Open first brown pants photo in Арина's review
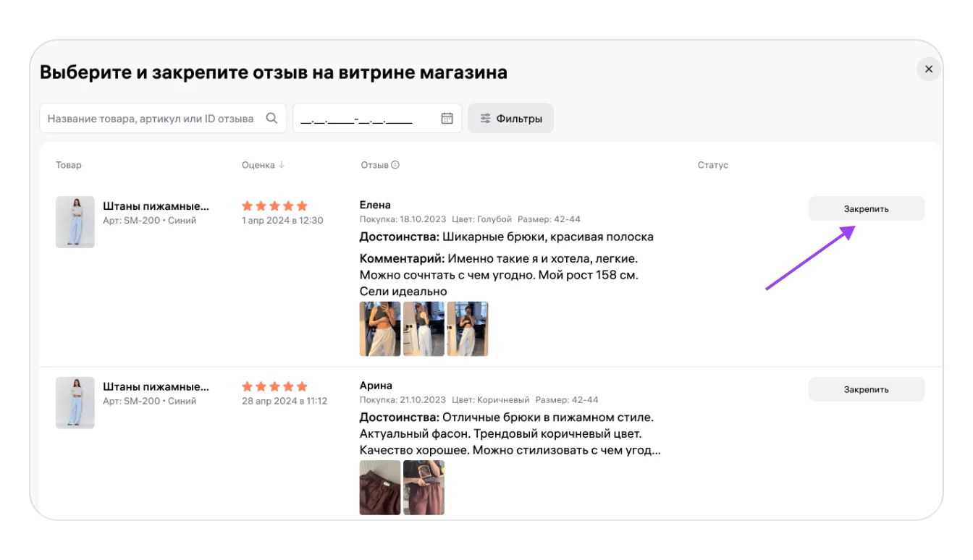The height and width of the screenshot is (560, 973). point(380,488)
